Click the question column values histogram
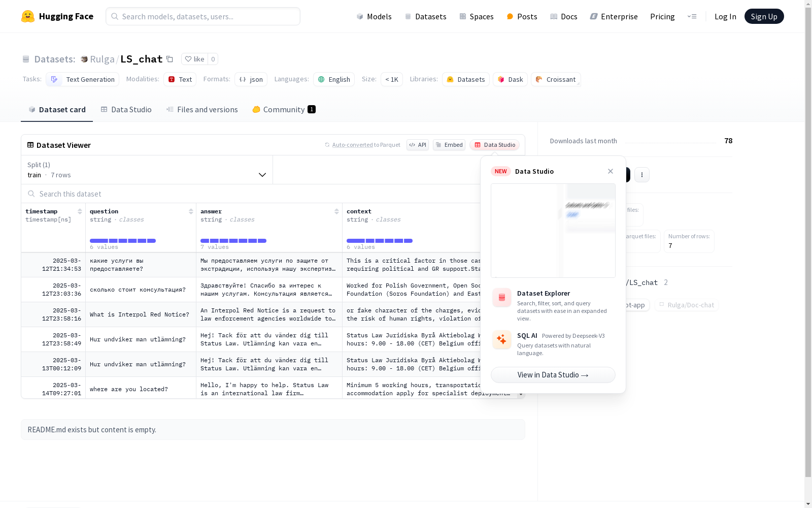The height and width of the screenshot is (508, 812). [x=123, y=241]
